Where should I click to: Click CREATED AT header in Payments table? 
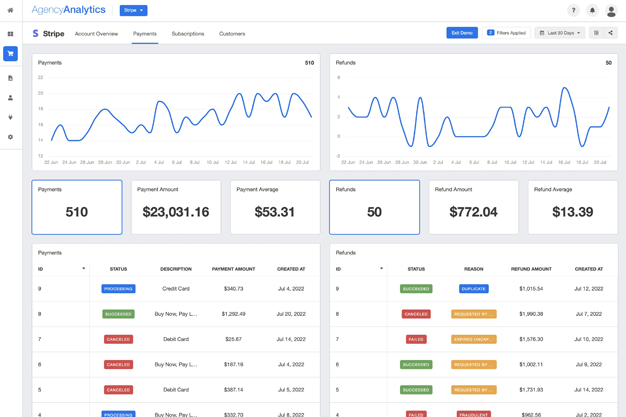(x=291, y=269)
